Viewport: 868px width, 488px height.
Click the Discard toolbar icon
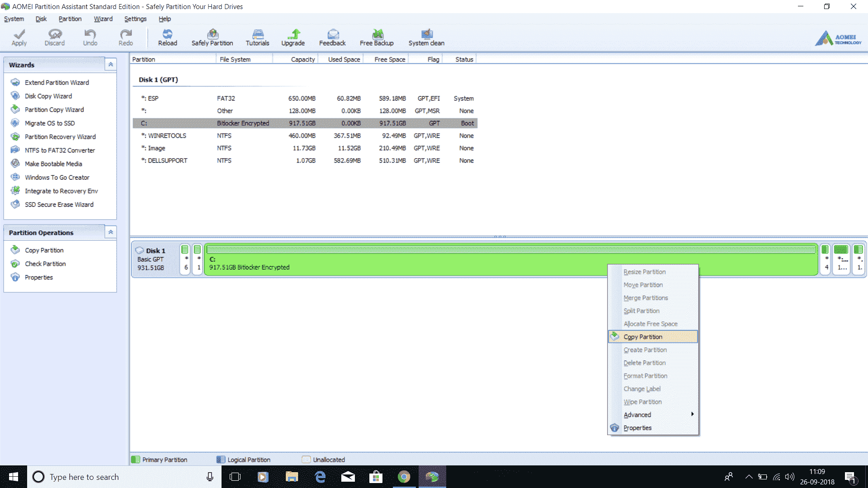pyautogui.click(x=55, y=37)
